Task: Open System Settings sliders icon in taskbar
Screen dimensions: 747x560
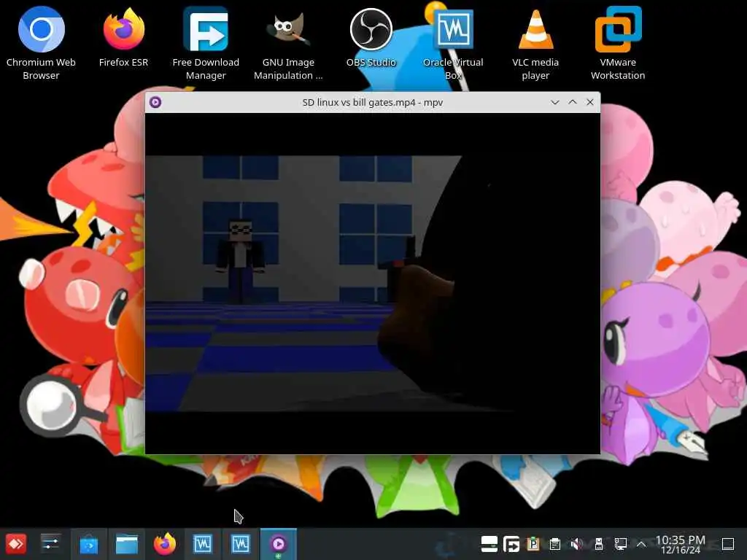Action: coord(50,544)
